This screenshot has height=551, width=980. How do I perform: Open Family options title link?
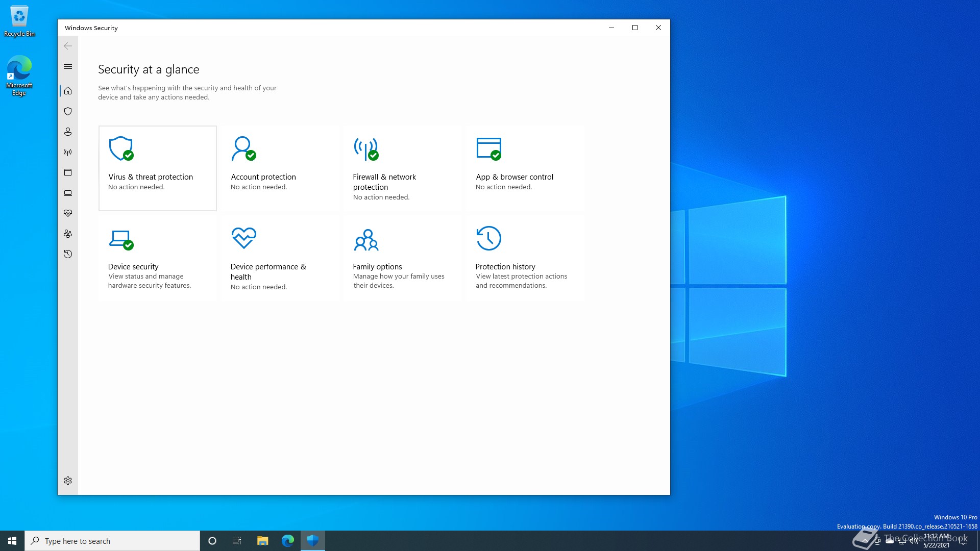pos(377,267)
